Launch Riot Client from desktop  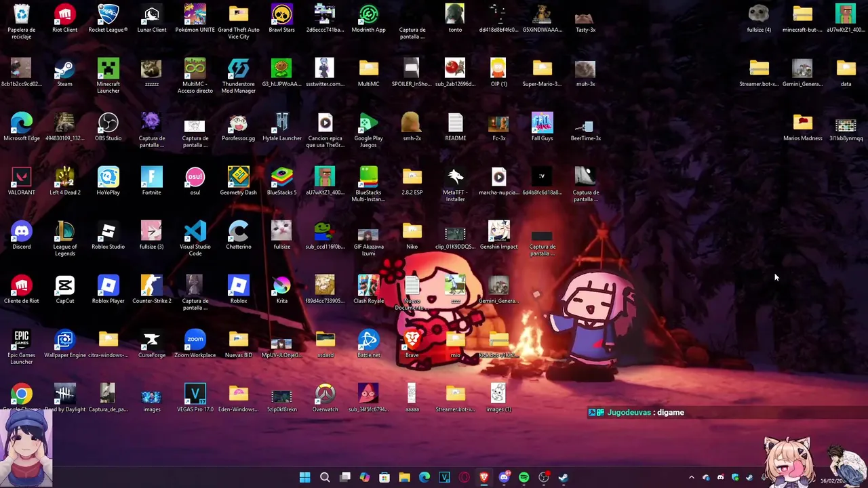coord(65,18)
